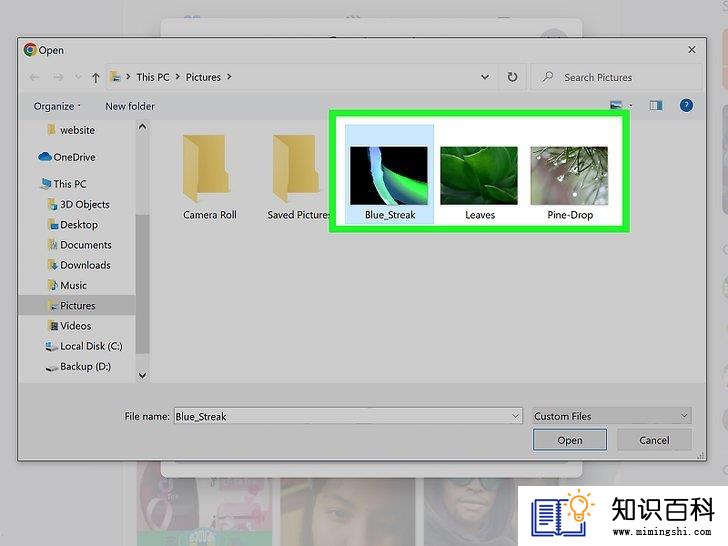Open the Custom Files type dropdown
The width and height of the screenshot is (728, 546).
(611, 416)
